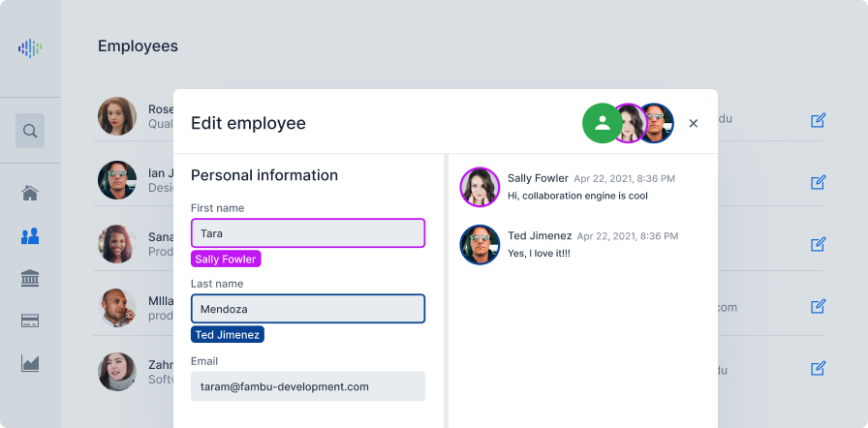Open the home icon in sidebar
This screenshot has height=428, width=868.
(x=30, y=194)
